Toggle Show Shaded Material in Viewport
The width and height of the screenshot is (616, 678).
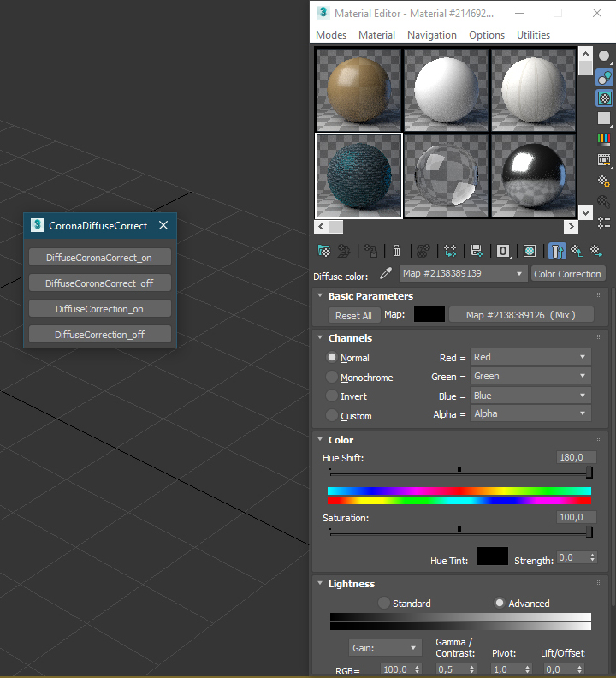530,251
